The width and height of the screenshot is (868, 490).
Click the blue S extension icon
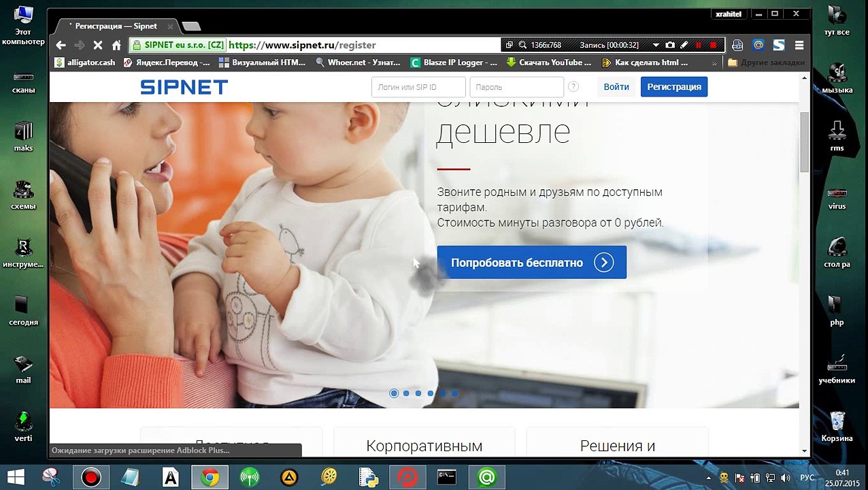pyautogui.click(x=780, y=45)
